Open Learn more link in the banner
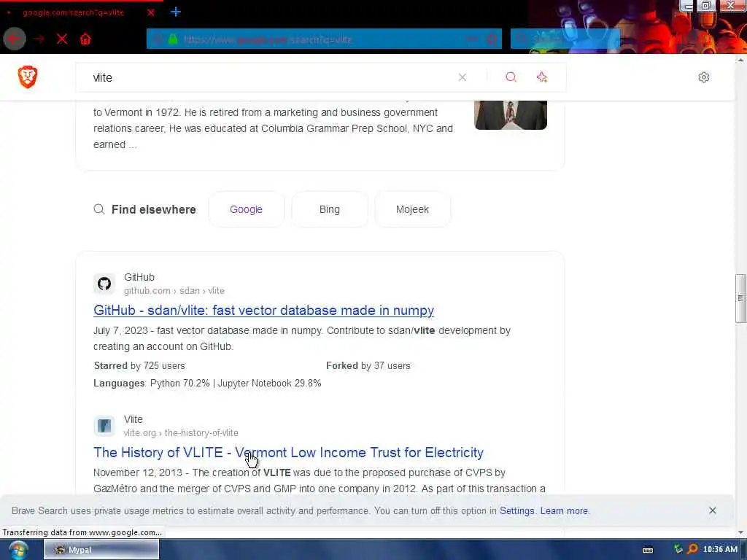 564,511
